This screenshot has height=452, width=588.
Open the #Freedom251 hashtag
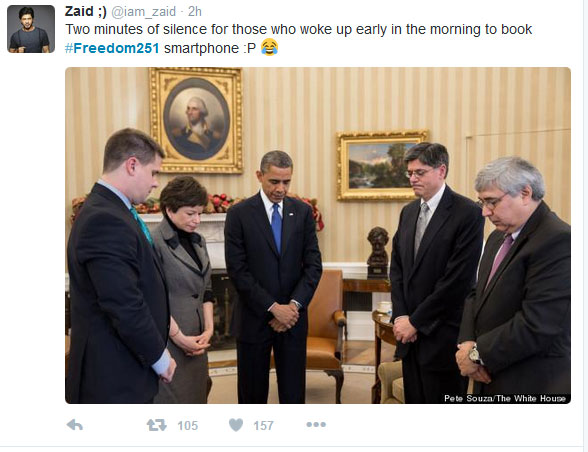[112, 48]
